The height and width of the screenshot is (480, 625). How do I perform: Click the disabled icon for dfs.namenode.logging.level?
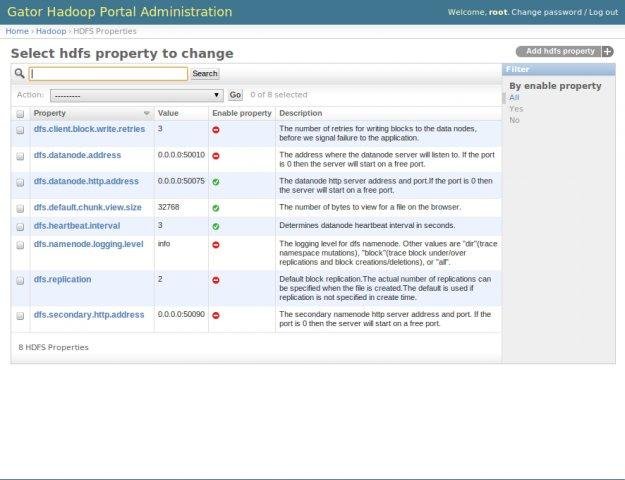point(216,245)
